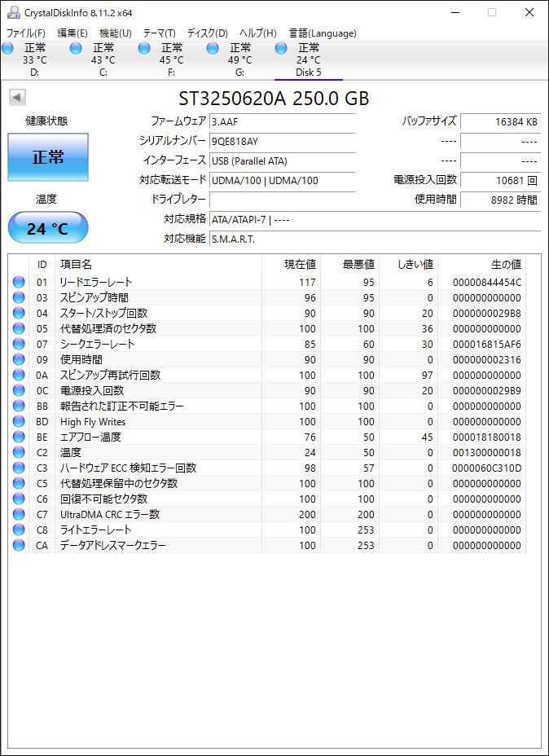Click the health orb of drive C:

click(x=76, y=48)
